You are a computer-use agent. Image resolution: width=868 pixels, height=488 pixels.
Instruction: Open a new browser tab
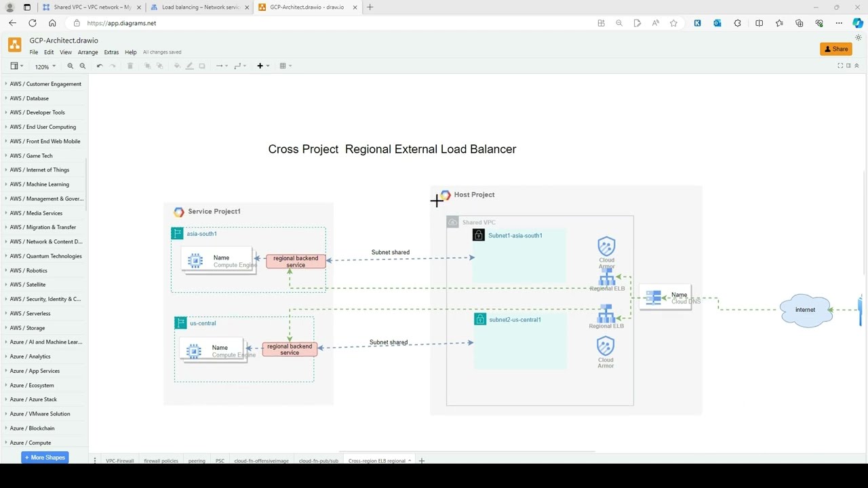coord(370,7)
